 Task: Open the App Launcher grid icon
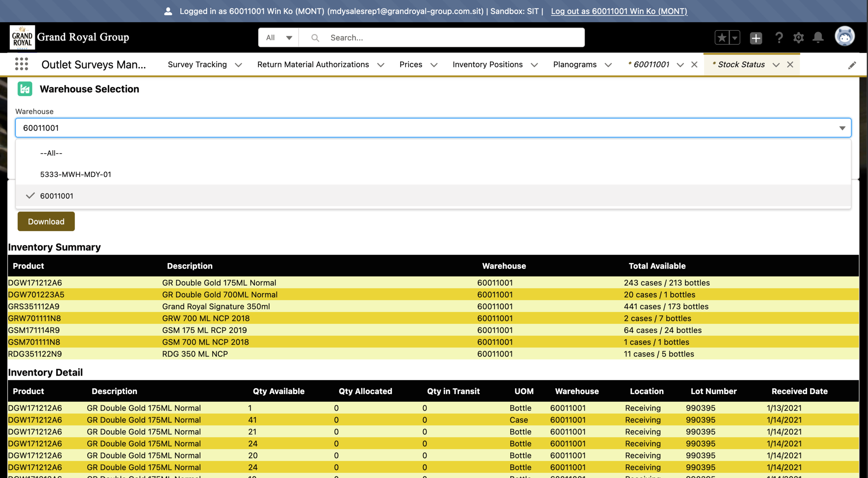[21, 64]
